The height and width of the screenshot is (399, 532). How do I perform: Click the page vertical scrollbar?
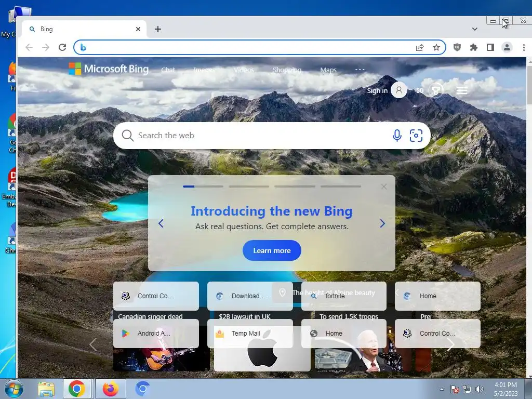pos(529,217)
